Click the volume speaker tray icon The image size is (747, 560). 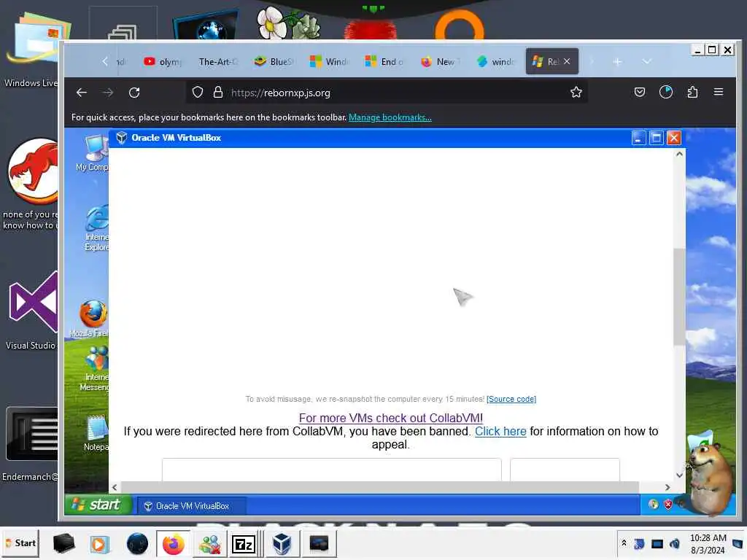click(x=674, y=543)
